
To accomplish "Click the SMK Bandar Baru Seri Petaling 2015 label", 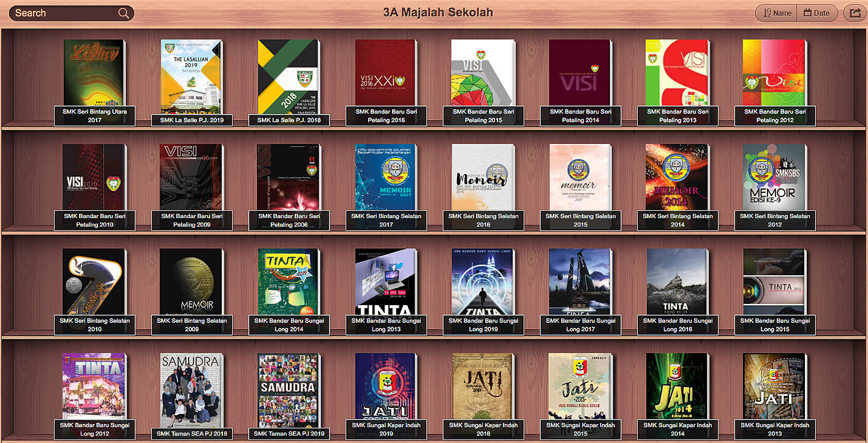I will (483, 116).
